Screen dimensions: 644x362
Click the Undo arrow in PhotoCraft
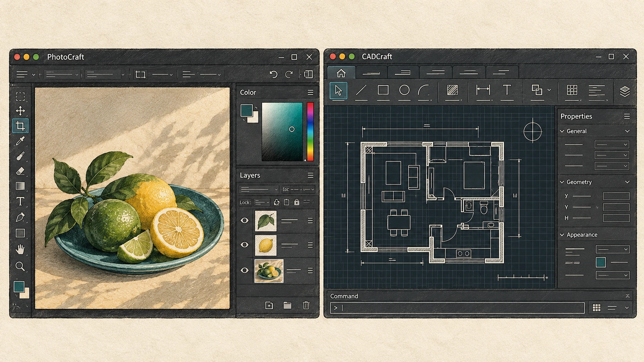(x=273, y=74)
